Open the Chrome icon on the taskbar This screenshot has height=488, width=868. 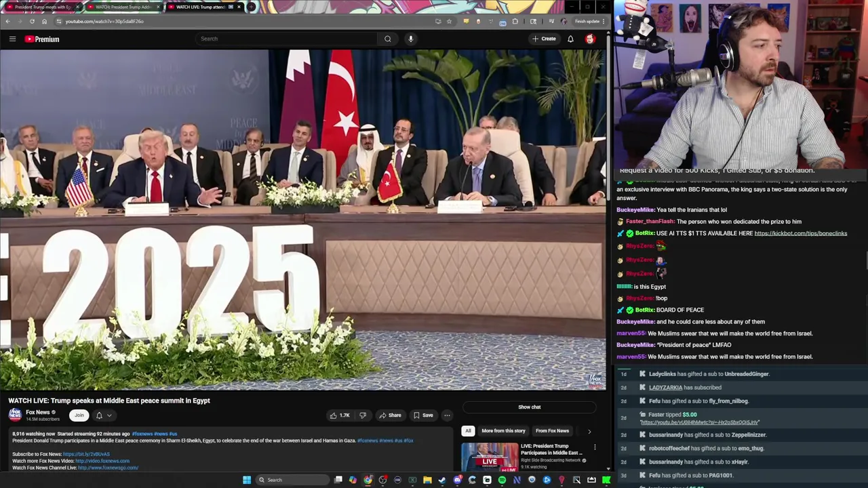coord(368,480)
